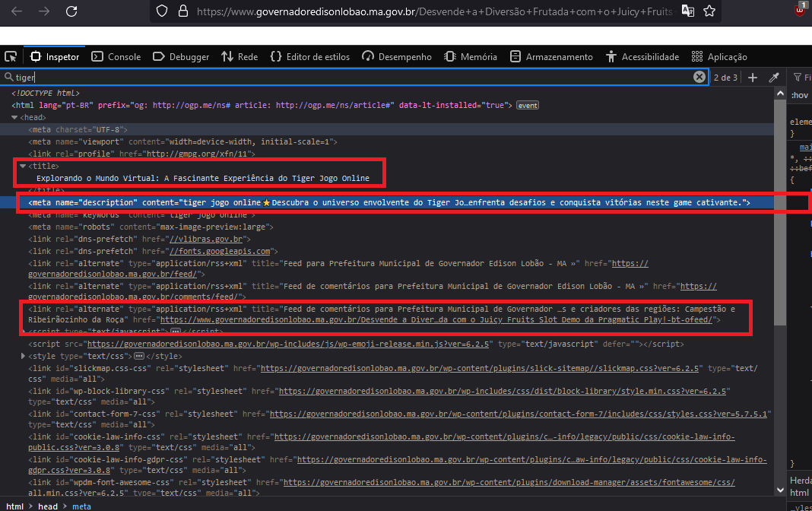Image resolution: width=812 pixels, height=511 pixels.
Task: Open block-library style.min.css link
Action: (503, 392)
